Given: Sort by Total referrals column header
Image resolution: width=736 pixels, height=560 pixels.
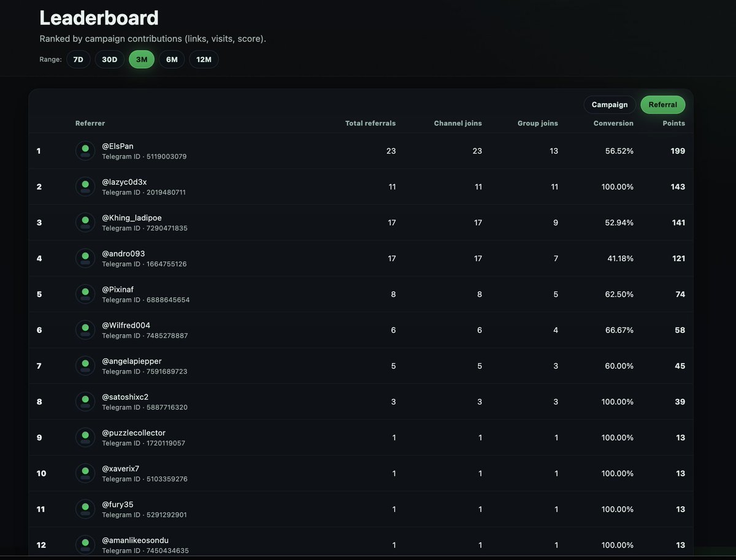Looking at the screenshot, I should (370, 123).
